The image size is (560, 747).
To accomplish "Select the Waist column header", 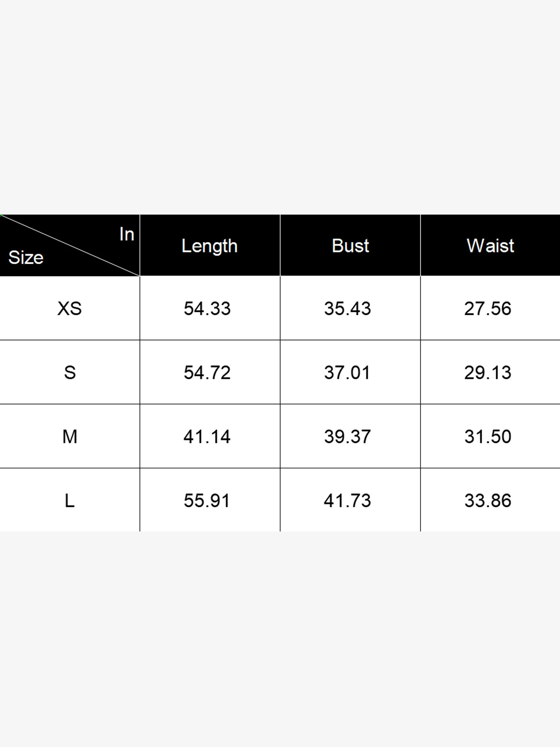I will [x=490, y=246].
